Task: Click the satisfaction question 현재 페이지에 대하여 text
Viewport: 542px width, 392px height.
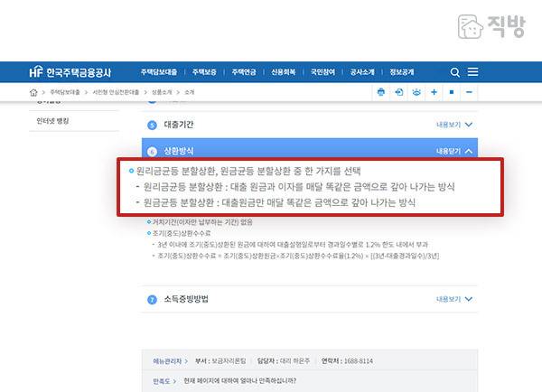Action: tap(240, 381)
